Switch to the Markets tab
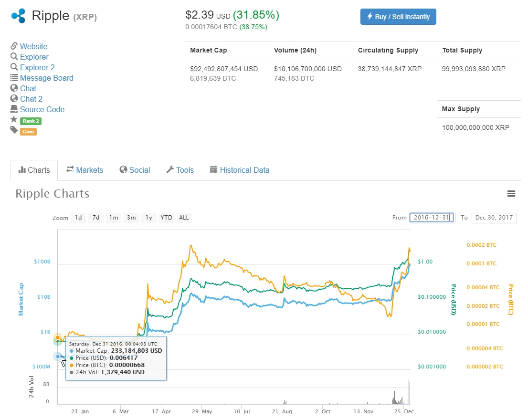The height and width of the screenshot is (420, 528). pyautogui.click(x=84, y=170)
